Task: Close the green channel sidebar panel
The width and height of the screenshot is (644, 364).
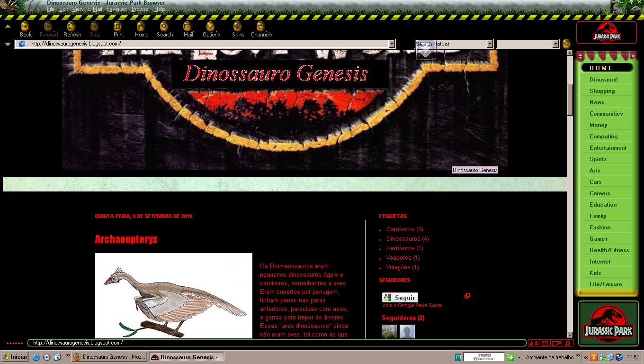Action: (633, 56)
